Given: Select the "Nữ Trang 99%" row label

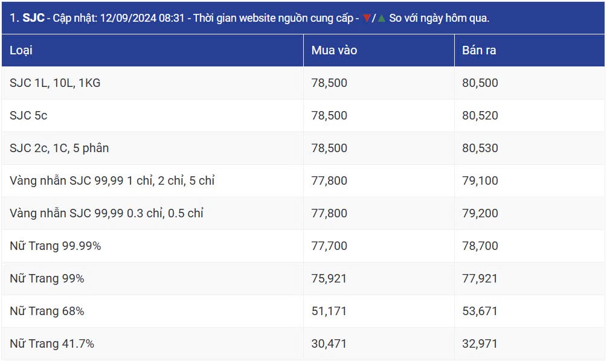Looking at the screenshot, I should (47, 279).
